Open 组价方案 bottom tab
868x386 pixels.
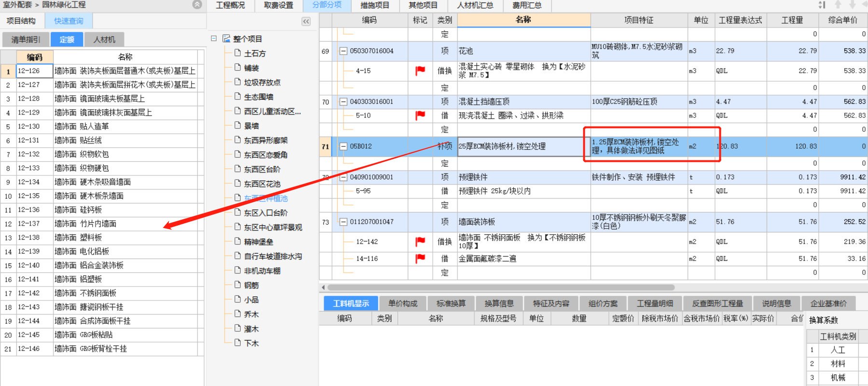click(x=603, y=303)
